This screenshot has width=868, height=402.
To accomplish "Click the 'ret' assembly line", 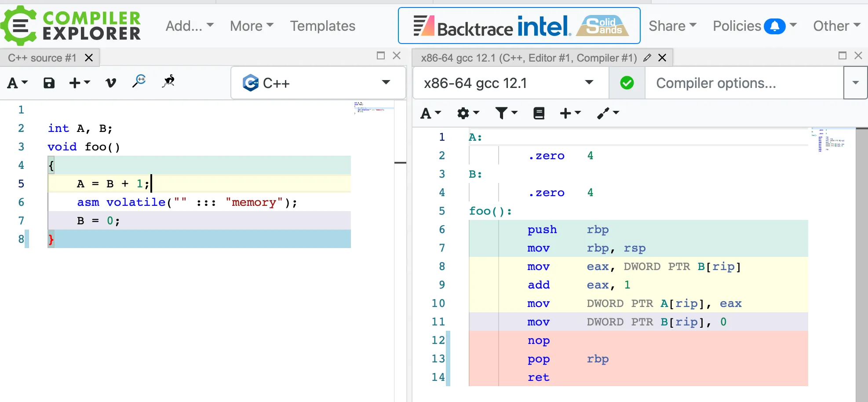I will tap(539, 377).
